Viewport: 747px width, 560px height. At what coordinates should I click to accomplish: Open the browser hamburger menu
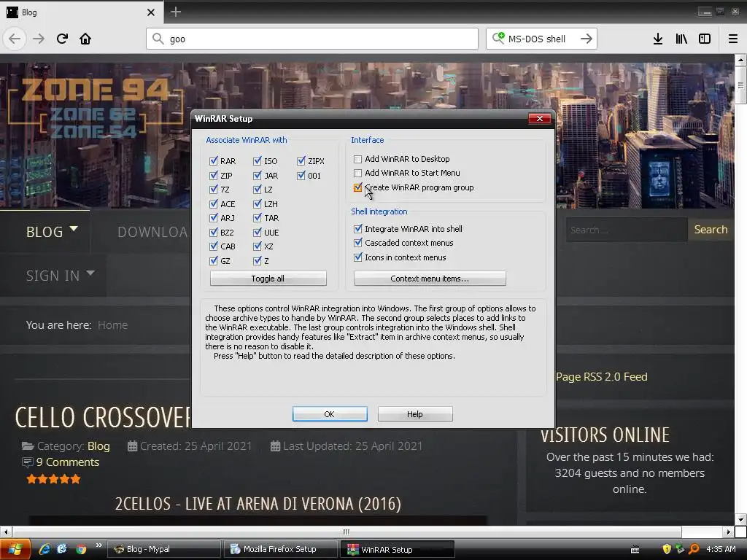(x=733, y=39)
